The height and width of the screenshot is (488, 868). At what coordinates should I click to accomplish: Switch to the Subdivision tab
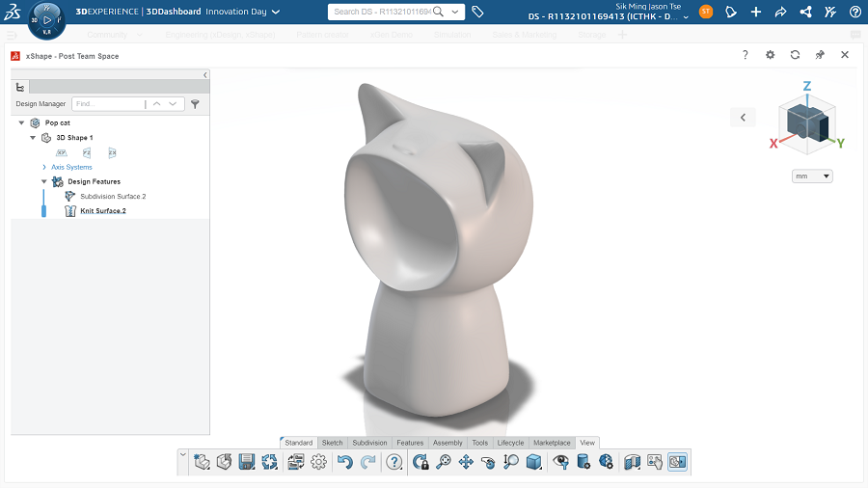(x=369, y=443)
